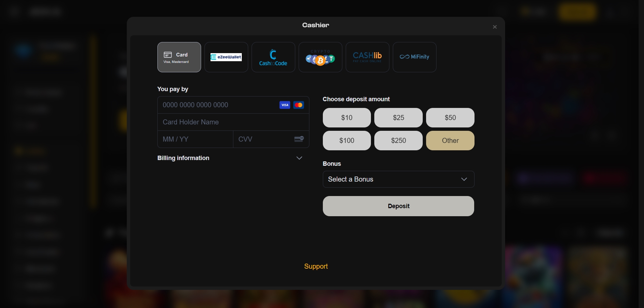Select the $10 deposit amount
644x308 pixels.
tap(347, 118)
